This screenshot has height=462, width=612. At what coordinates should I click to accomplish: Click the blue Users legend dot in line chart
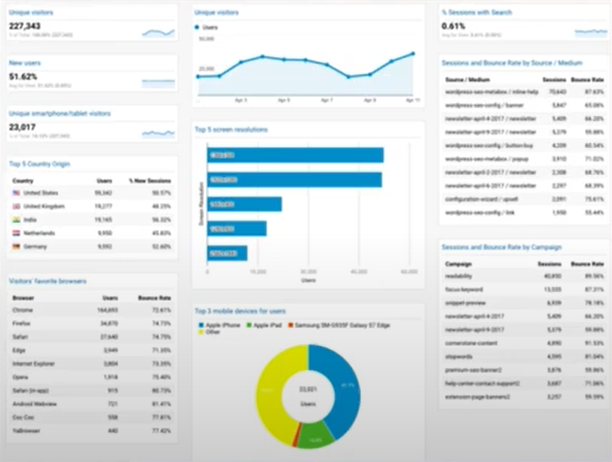(x=197, y=27)
